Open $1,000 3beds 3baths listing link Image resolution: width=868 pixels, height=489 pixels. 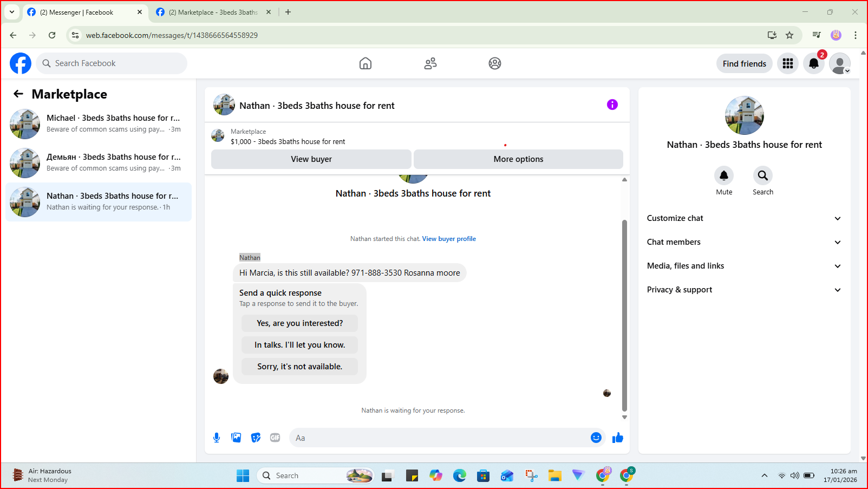(288, 142)
